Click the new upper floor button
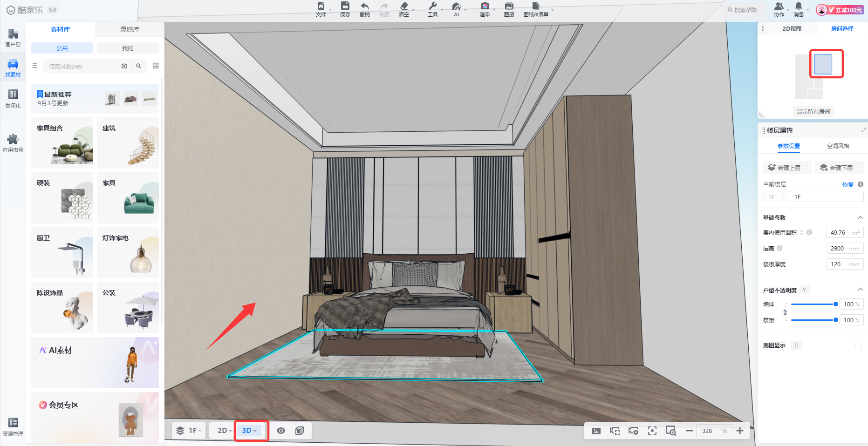The width and height of the screenshot is (868, 446). click(x=787, y=168)
